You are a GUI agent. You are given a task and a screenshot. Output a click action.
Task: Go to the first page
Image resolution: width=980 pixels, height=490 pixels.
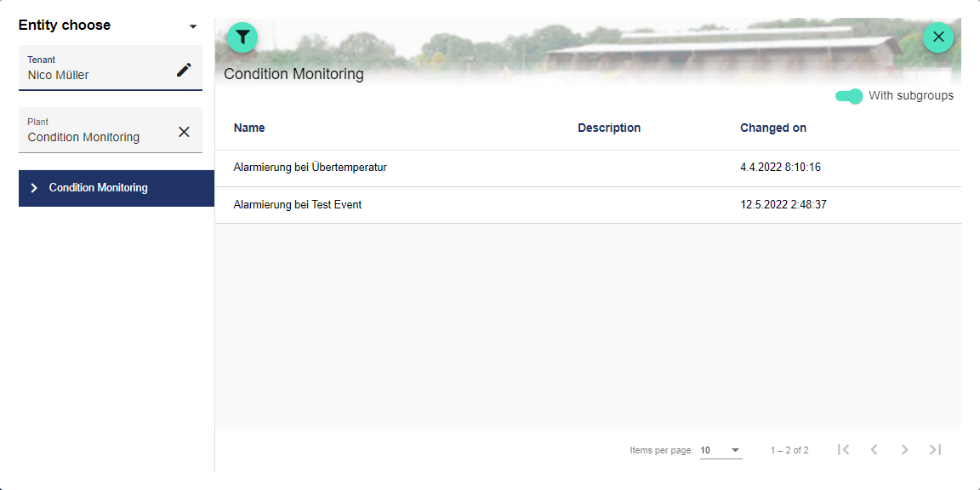[x=843, y=450]
